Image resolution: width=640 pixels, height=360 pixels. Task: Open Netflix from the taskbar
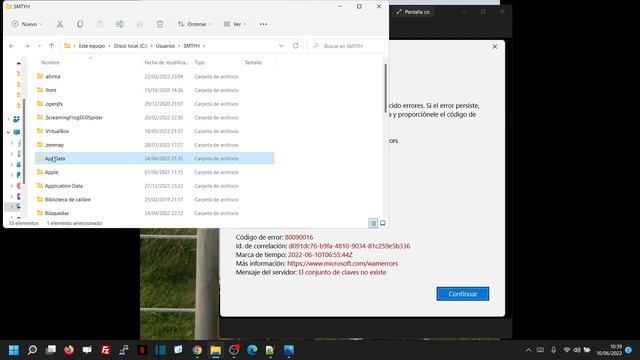[x=142, y=350]
